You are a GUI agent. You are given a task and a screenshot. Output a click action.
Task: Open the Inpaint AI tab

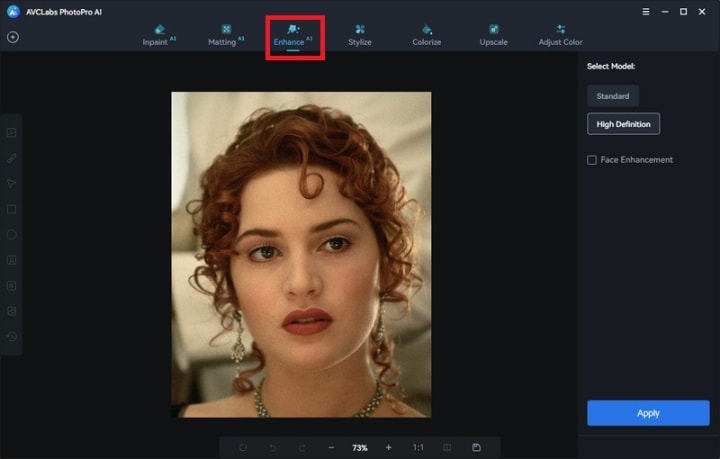[159, 35]
